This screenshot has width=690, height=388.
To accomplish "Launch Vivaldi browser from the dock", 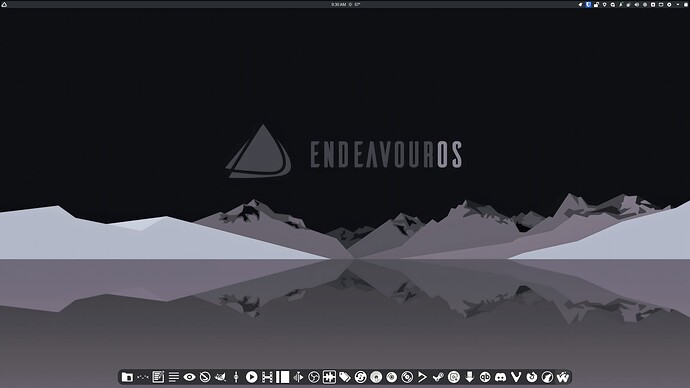I will pos(516,377).
